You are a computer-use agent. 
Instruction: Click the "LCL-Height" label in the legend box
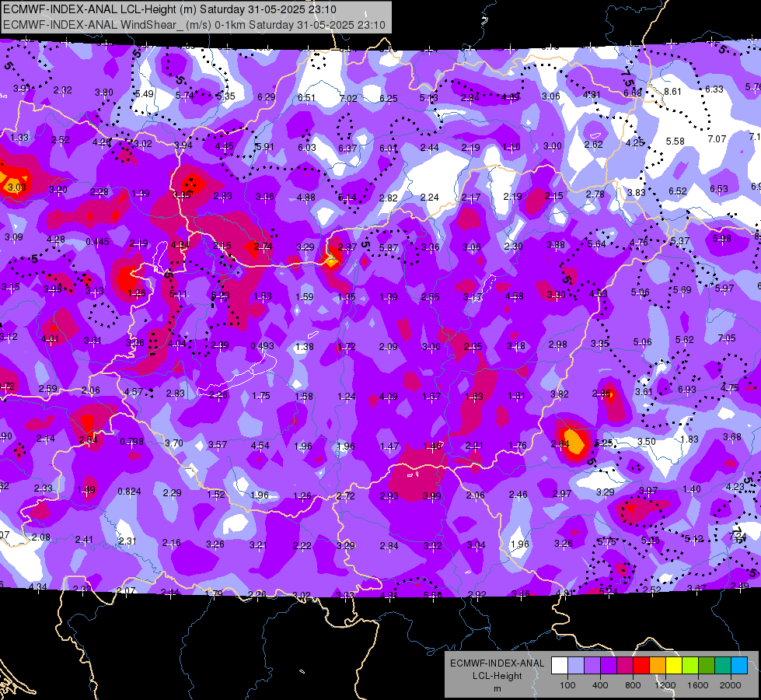pos(497,676)
